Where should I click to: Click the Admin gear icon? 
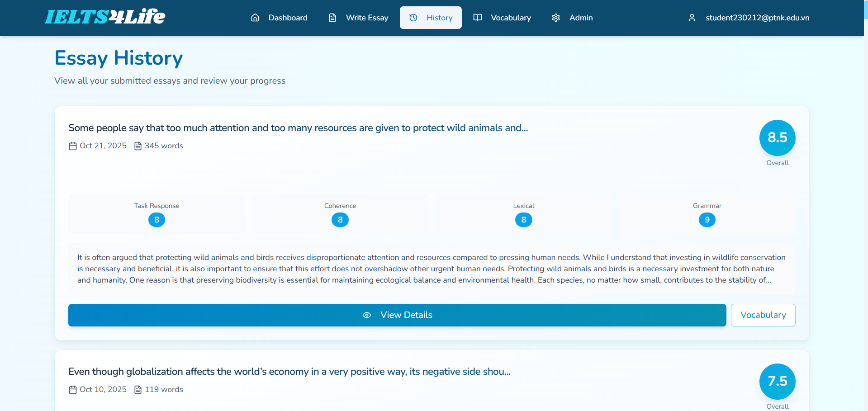(x=556, y=18)
